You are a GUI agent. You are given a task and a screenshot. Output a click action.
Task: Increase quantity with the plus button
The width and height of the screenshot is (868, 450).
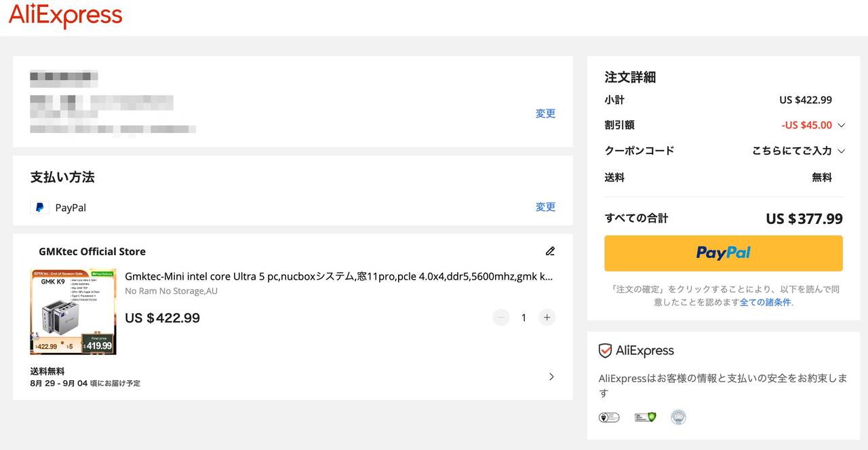tap(547, 318)
